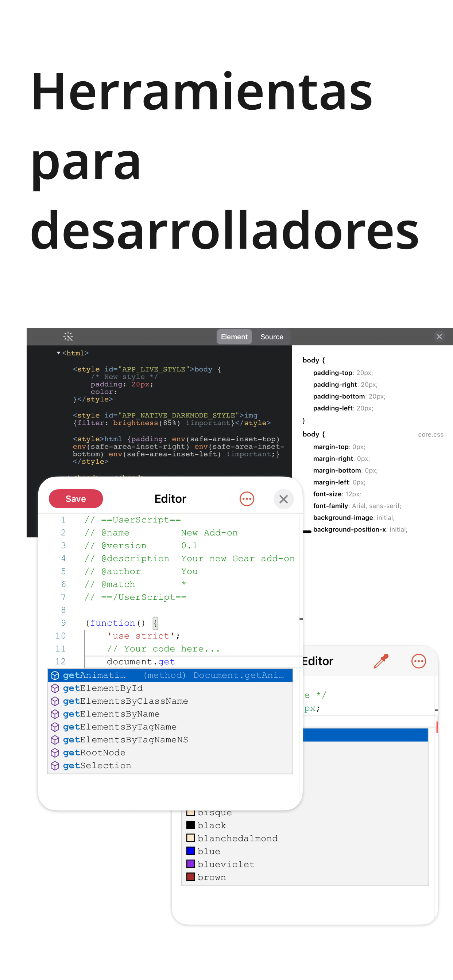Click the background-position-x property
The width and height of the screenshot is (453, 980).
[360, 529]
